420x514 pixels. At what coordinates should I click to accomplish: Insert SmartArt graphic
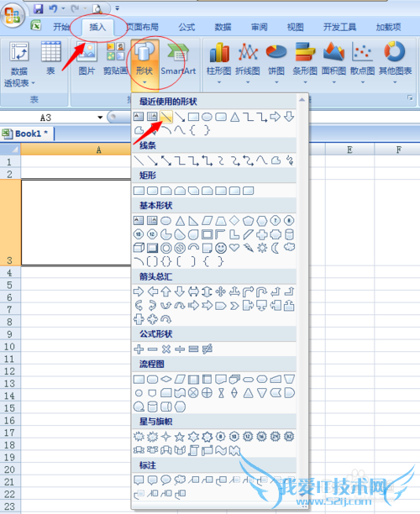point(178,58)
